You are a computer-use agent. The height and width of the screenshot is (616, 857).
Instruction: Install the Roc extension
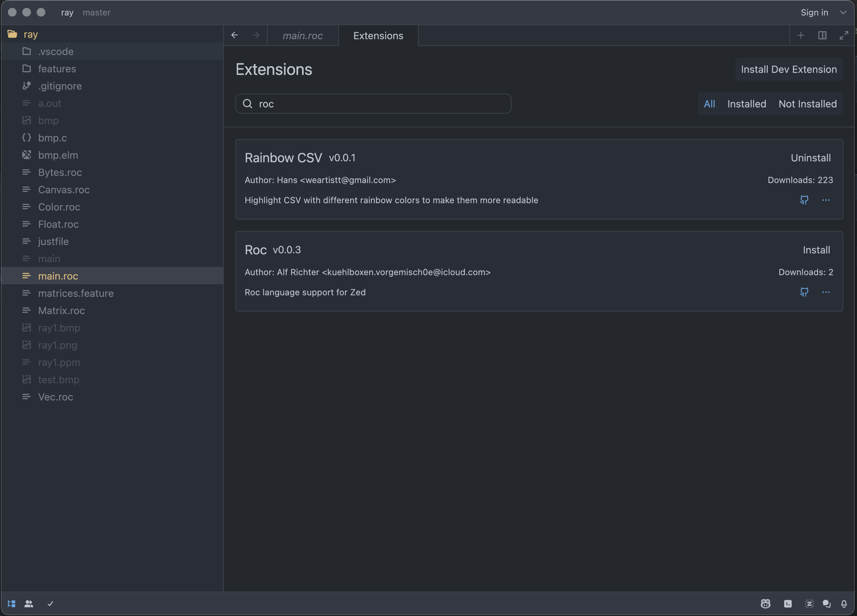point(817,250)
